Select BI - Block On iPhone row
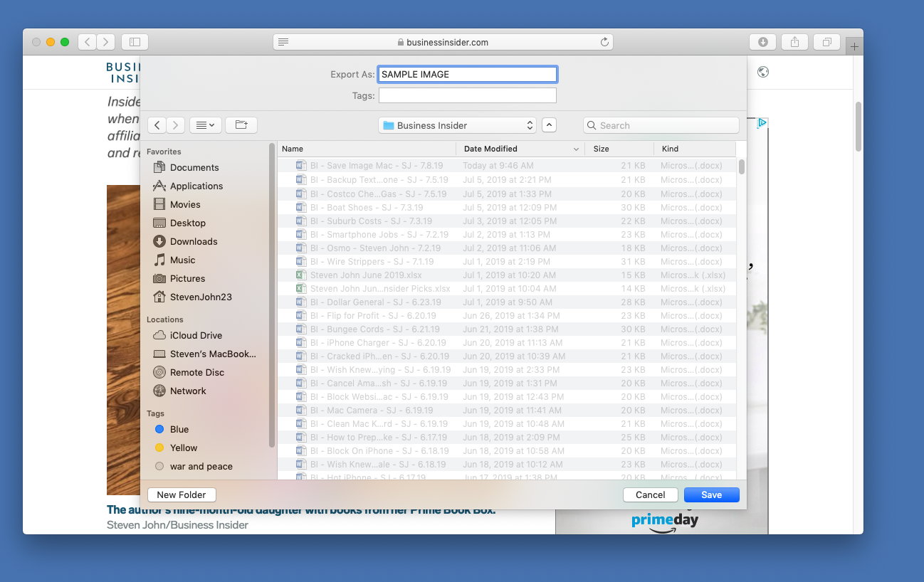 [x=507, y=450]
